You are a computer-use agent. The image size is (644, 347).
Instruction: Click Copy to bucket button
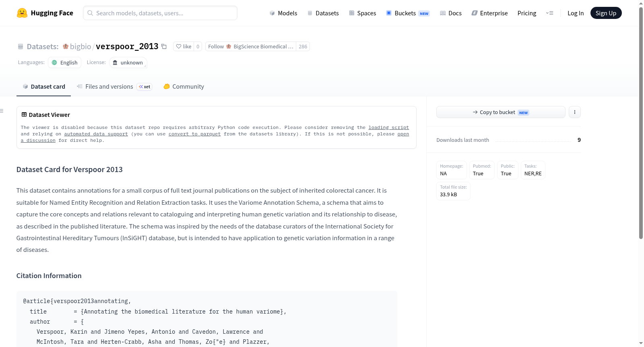pyautogui.click(x=501, y=112)
